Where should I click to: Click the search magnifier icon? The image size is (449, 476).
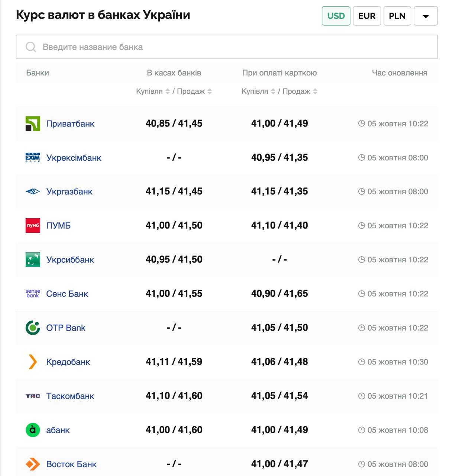[x=30, y=47]
